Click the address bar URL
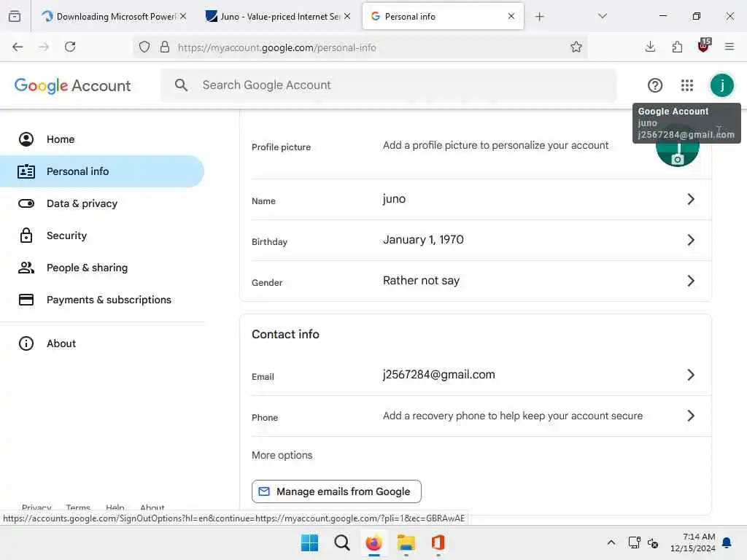Screen dimensions: 747x560 point(276,47)
